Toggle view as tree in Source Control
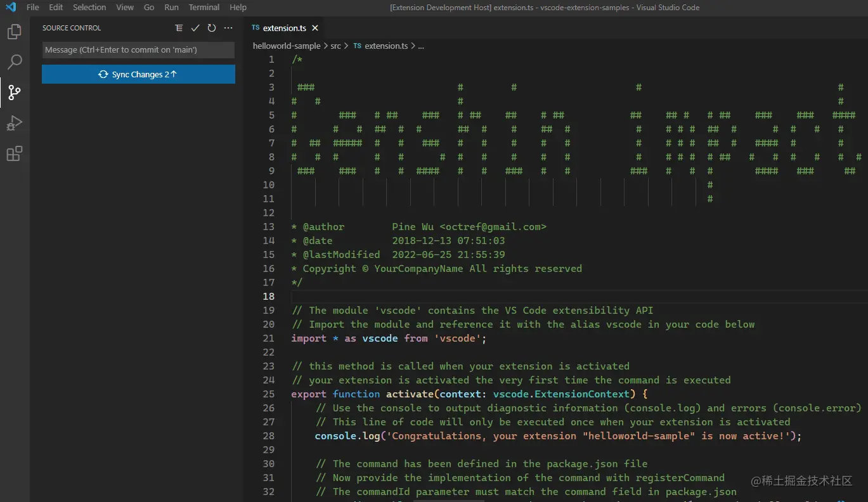The image size is (868, 502). 179,28
